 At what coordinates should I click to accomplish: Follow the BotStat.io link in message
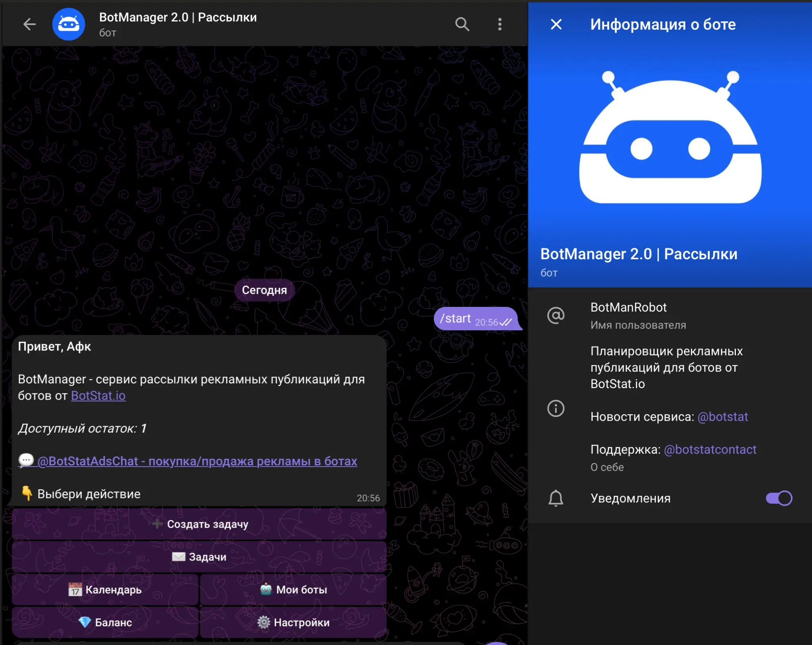pos(98,396)
